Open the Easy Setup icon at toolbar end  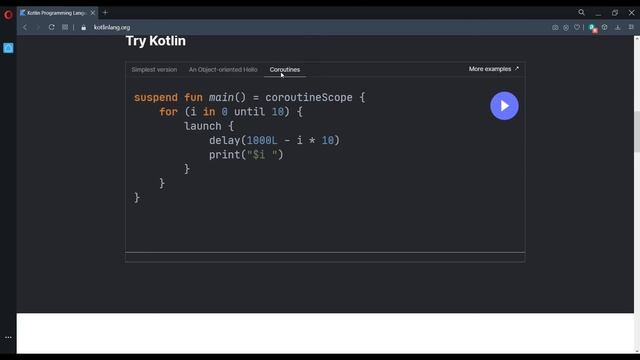631,27
